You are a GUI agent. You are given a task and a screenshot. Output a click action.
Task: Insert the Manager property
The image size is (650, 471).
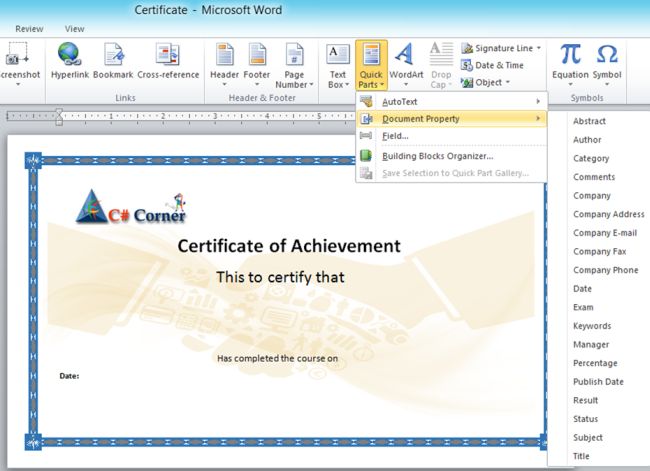(x=591, y=345)
